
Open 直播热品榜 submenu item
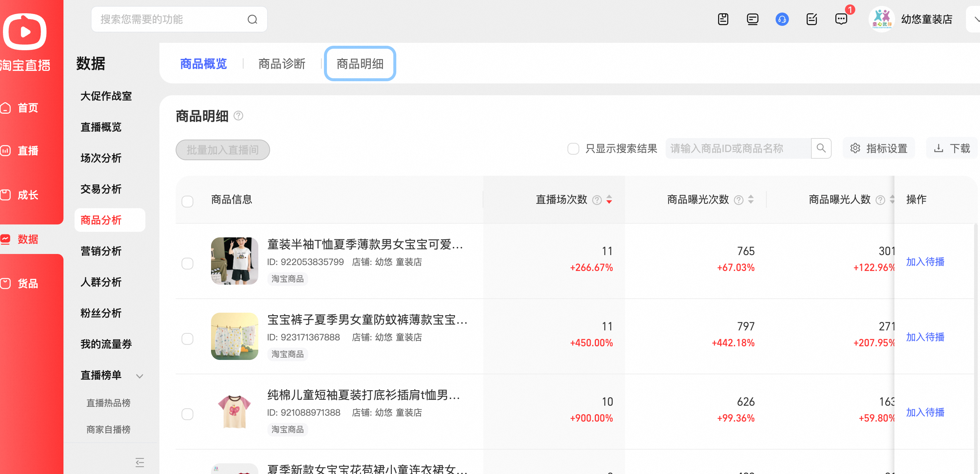[108, 403]
